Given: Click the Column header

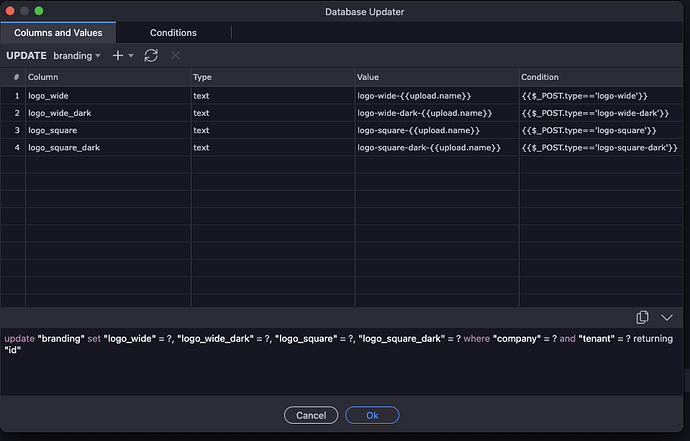Looking at the screenshot, I should click(x=108, y=77).
